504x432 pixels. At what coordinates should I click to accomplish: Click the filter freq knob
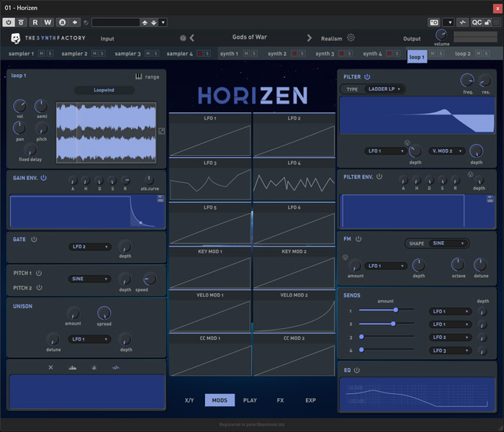[x=467, y=81]
